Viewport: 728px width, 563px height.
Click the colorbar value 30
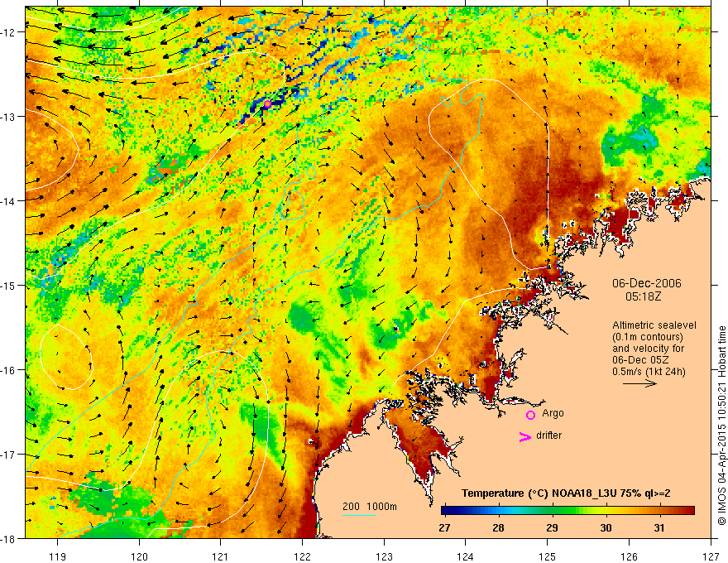[606, 527]
